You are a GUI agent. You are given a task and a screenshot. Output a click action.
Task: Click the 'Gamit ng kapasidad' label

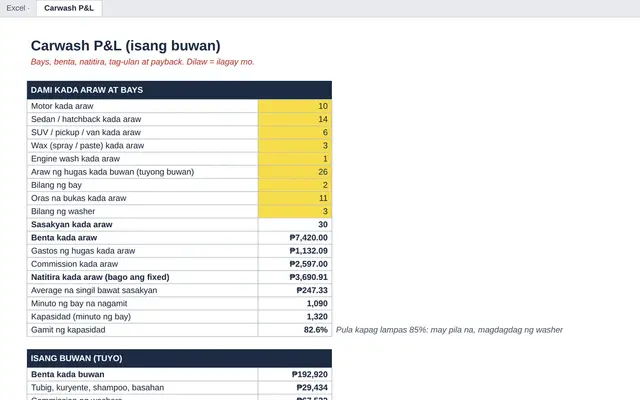click(x=68, y=330)
